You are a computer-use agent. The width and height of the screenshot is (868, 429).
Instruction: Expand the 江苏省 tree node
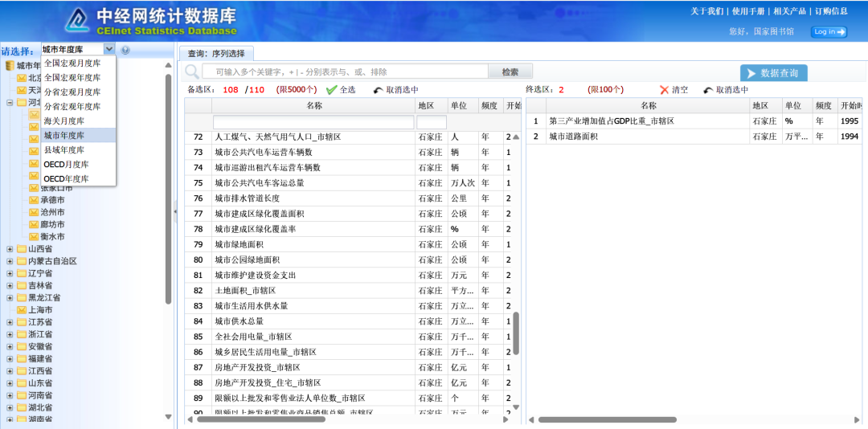tap(10, 322)
